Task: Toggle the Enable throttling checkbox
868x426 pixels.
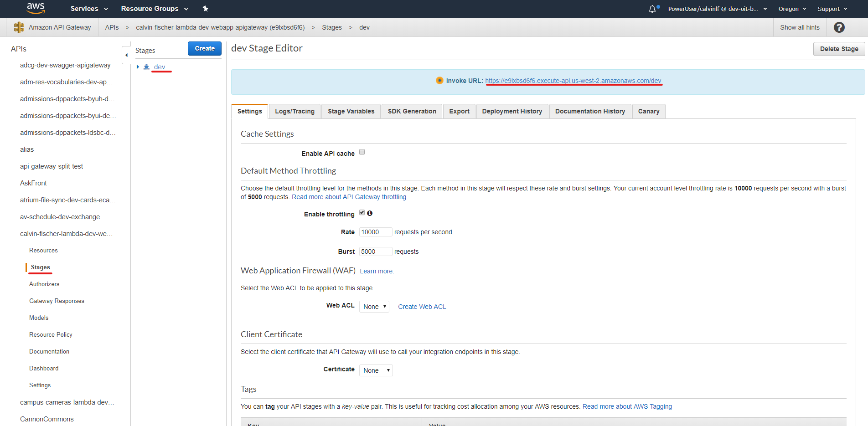Action: (362, 213)
